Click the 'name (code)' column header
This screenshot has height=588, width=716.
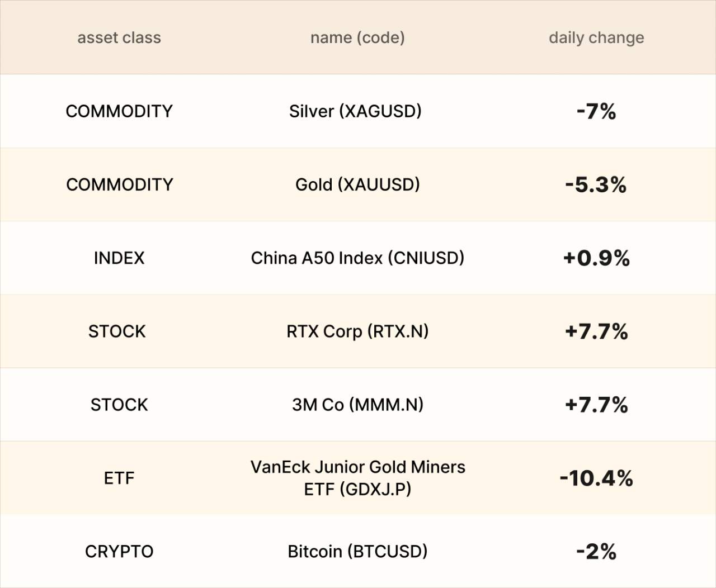click(x=357, y=37)
